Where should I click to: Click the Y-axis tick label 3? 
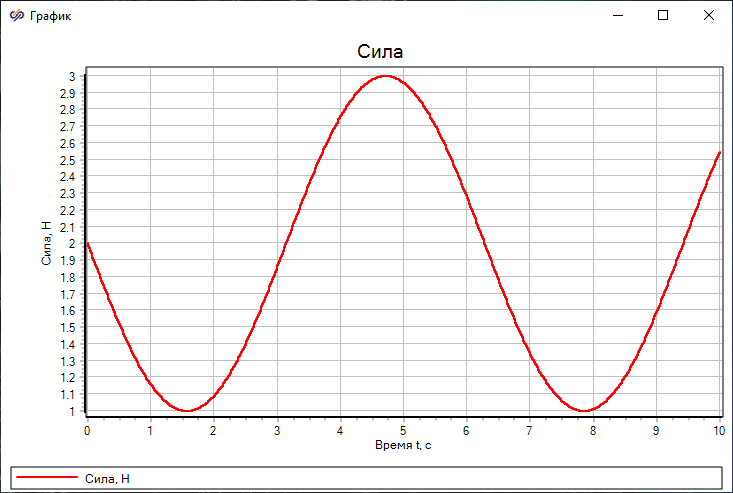pyautogui.click(x=71, y=76)
